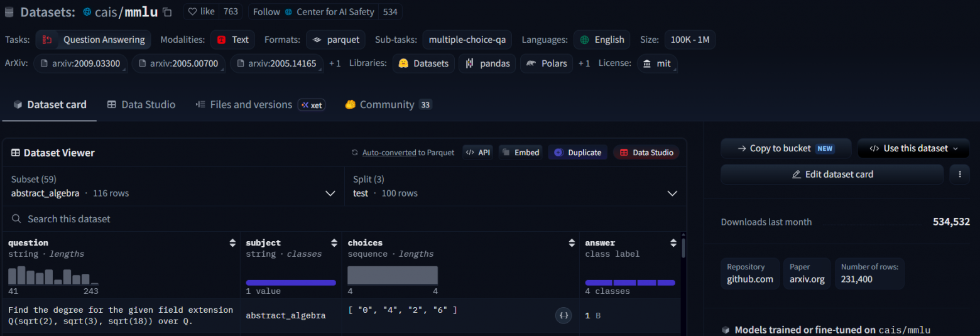Expand the choices cell JSON icon
The width and height of the screenshot is (980, 336).
click(x=563, y=316)
